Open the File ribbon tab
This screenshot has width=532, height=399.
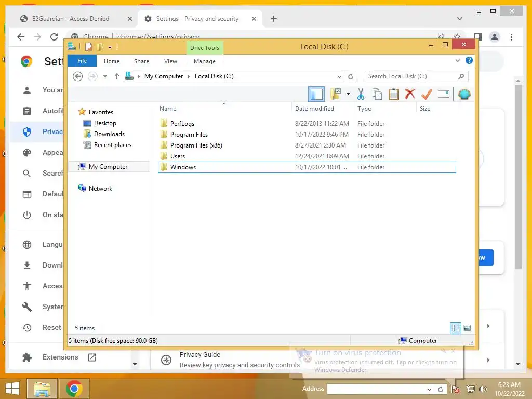(82, 61)
